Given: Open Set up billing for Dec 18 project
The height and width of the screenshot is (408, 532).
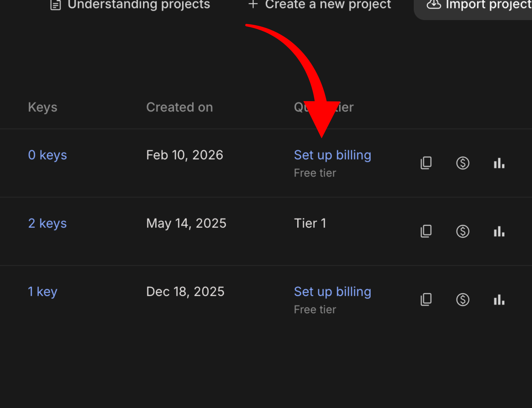Looking at the screenshot, I should pos(332,291).
